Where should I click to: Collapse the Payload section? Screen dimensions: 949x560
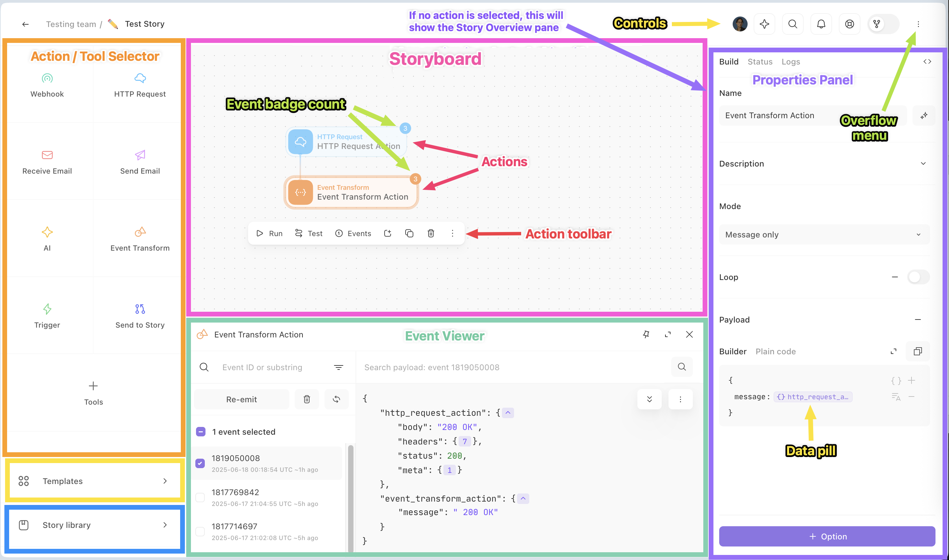918,320
